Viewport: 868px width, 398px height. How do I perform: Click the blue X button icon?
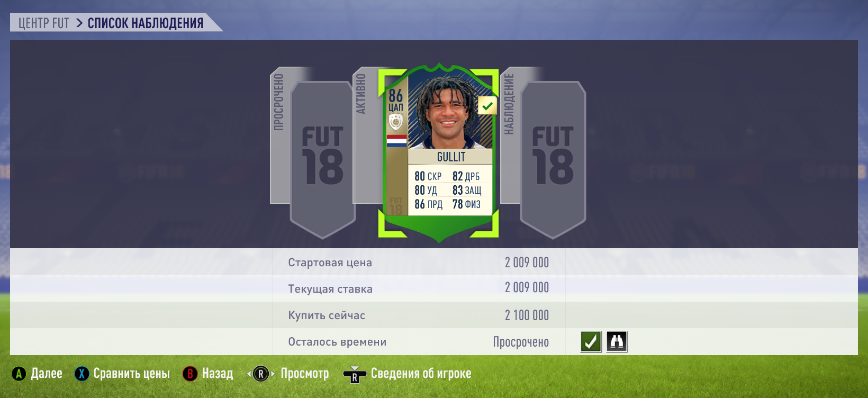tap(82, 374)
